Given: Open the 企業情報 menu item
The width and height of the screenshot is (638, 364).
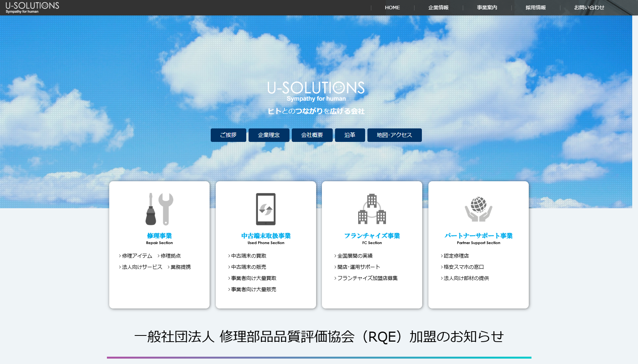Looking at the screenshot, I should [438, 8].
